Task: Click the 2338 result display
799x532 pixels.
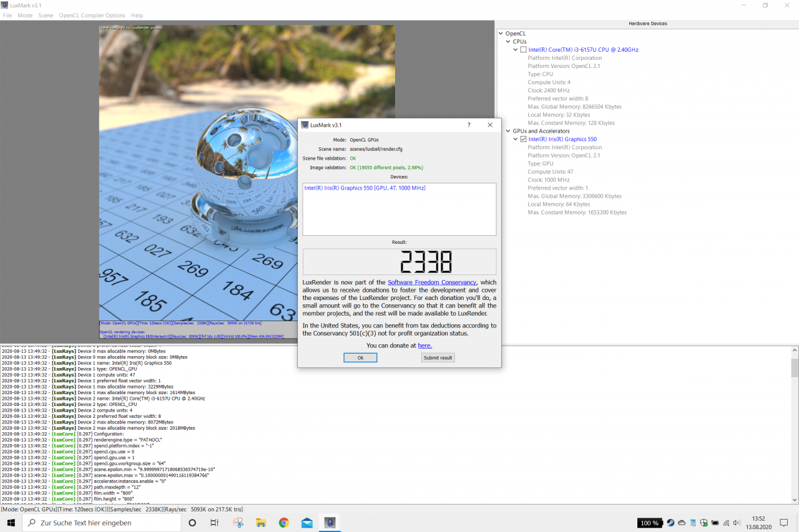Action: 399,262
